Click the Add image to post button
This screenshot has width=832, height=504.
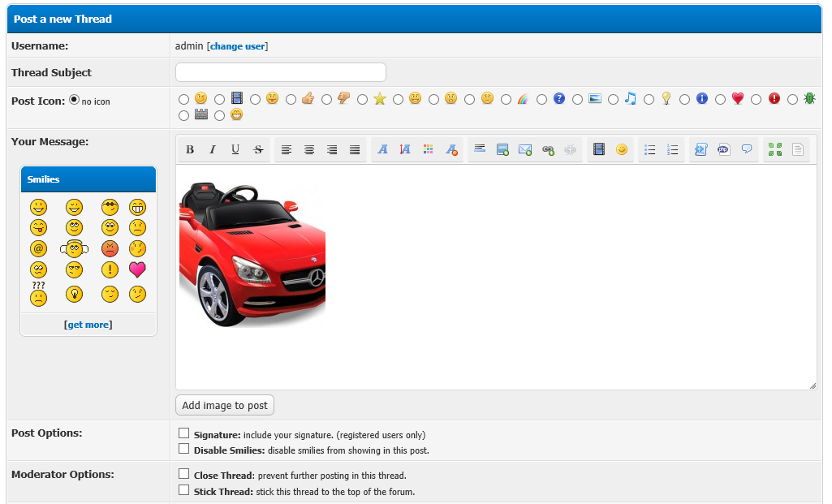click(225, 405)
